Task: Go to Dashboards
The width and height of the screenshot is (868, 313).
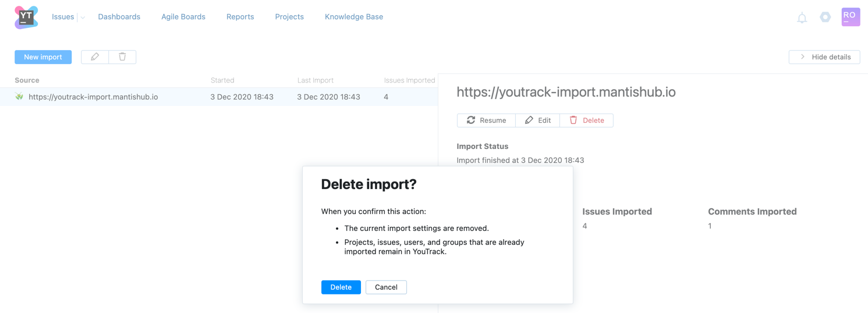Action: tap(119, 17)
